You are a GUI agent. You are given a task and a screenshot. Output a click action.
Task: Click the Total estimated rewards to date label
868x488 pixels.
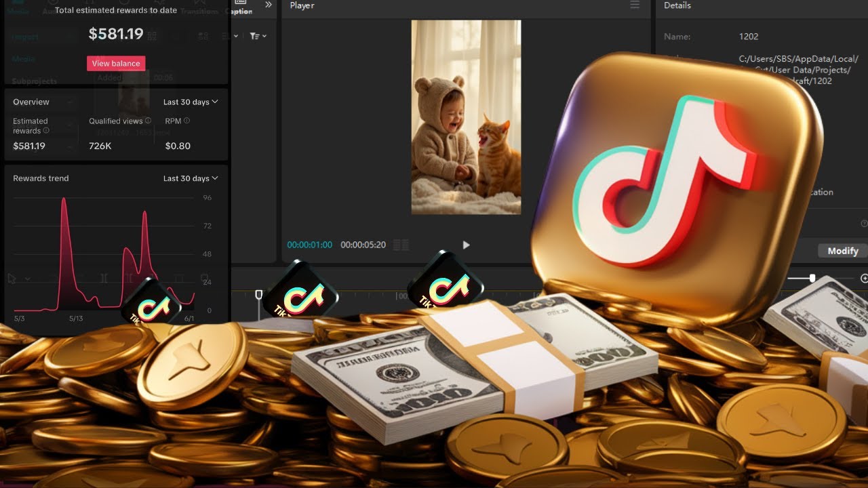pos(116,10)
